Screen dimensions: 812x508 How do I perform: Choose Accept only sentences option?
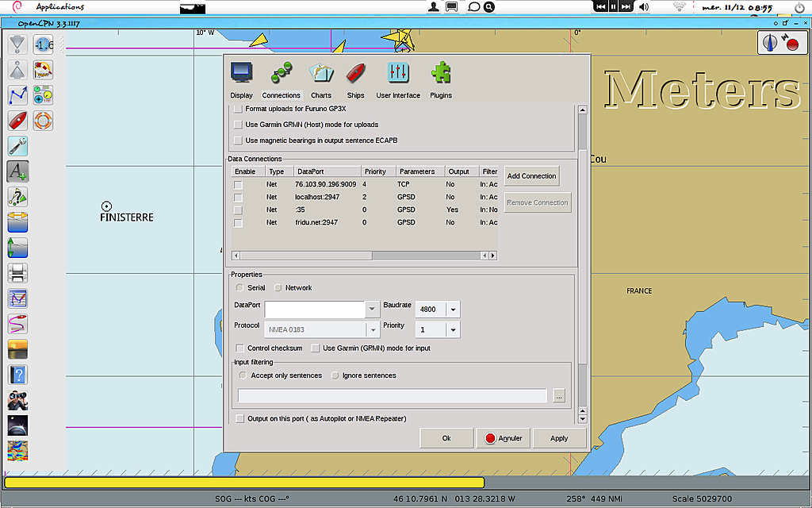coord(243,375)
